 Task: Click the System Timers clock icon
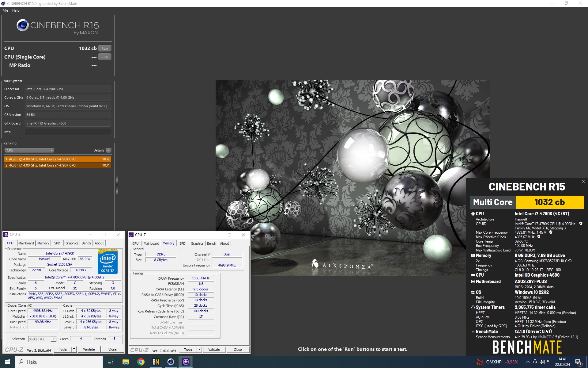pos(473,307)
